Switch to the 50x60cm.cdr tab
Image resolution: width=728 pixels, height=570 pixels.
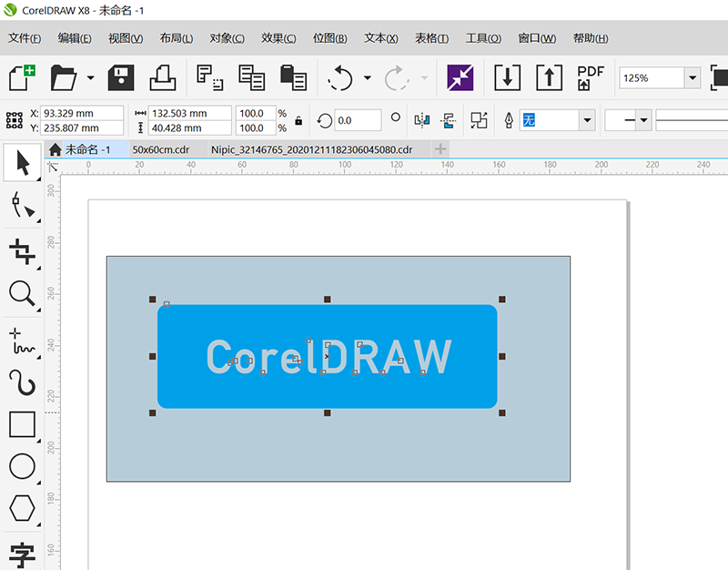tap(159, 149)
